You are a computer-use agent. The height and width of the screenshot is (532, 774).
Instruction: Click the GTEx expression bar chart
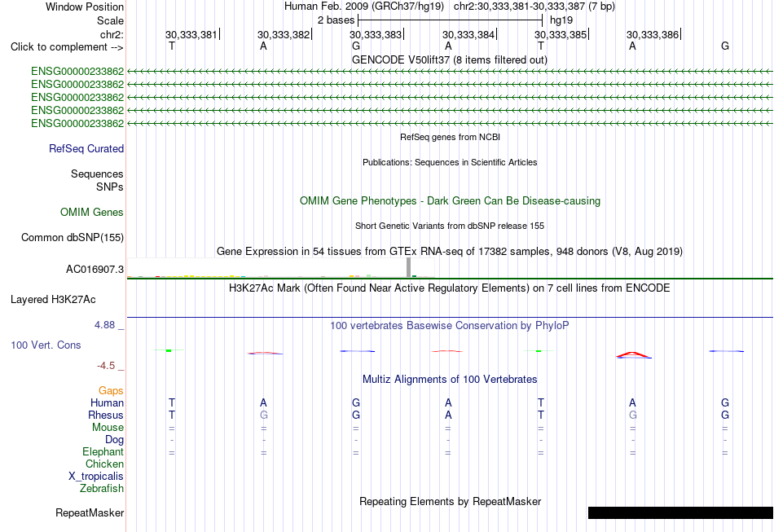click(281, 268)
